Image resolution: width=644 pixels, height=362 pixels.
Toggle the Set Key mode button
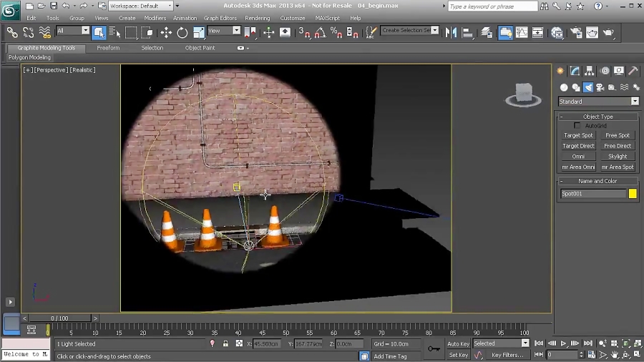[459, 355]
